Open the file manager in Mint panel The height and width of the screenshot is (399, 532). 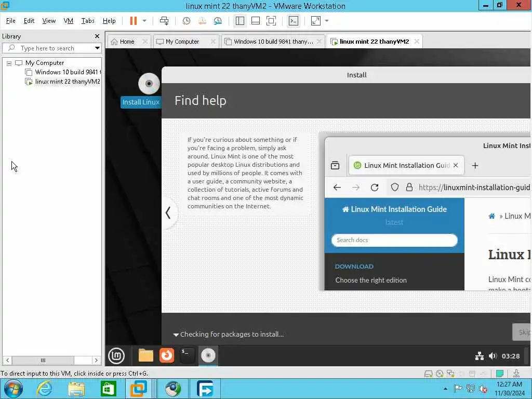(x=146, y=355)
